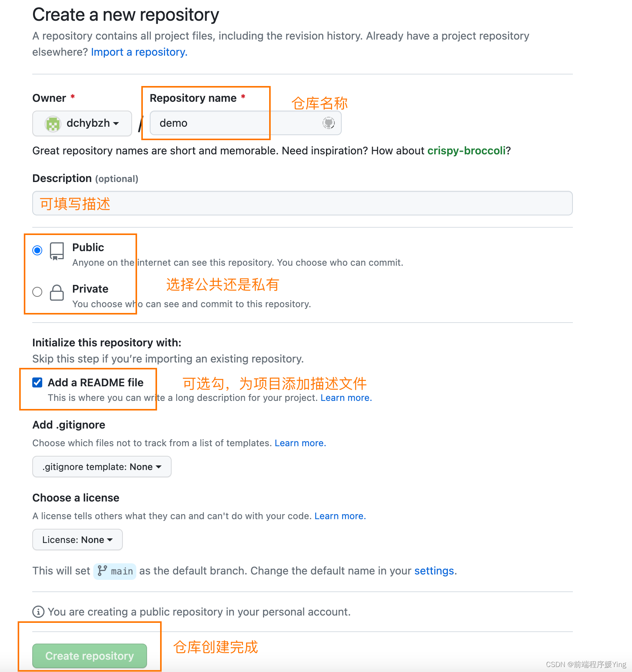
Task: Click the octocat icon in the repository name field
Action: pyautogui.click(x=328, y=123)
